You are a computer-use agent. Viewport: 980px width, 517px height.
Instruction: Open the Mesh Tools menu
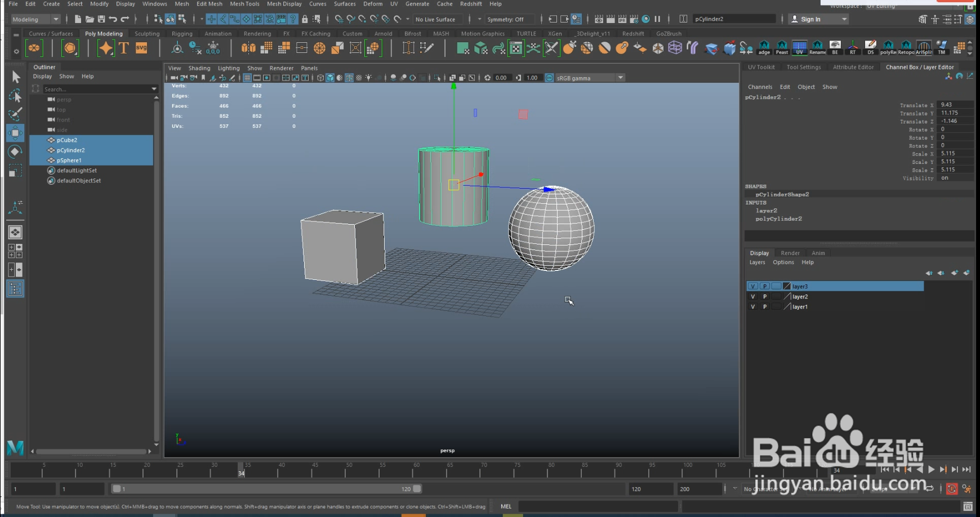pyautogui.click(x=244, y=4)
